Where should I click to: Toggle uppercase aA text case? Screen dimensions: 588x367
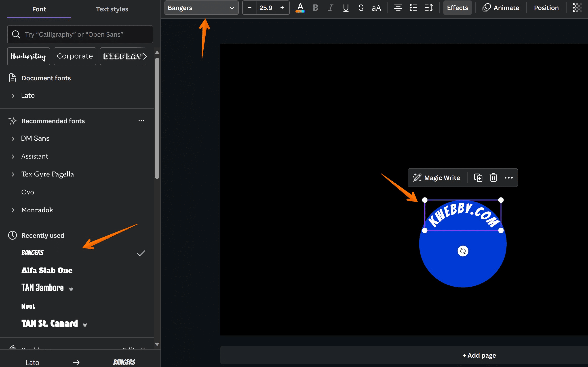[376, 8]
